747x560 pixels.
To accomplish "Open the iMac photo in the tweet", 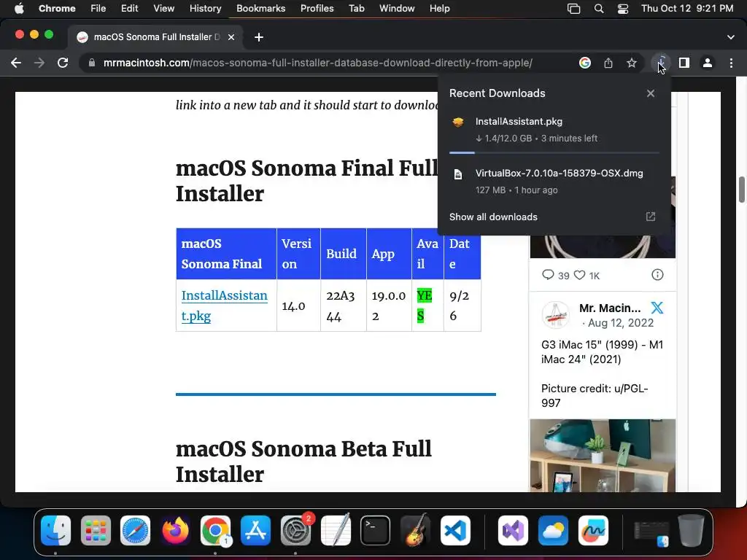I will point(603,455).
